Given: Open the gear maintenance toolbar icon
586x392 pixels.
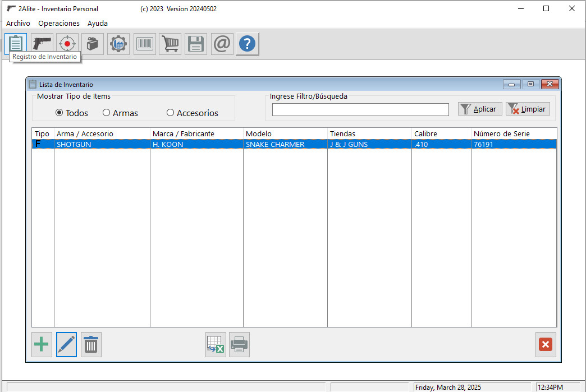Looking at the screenshot, I should (118, 44).
